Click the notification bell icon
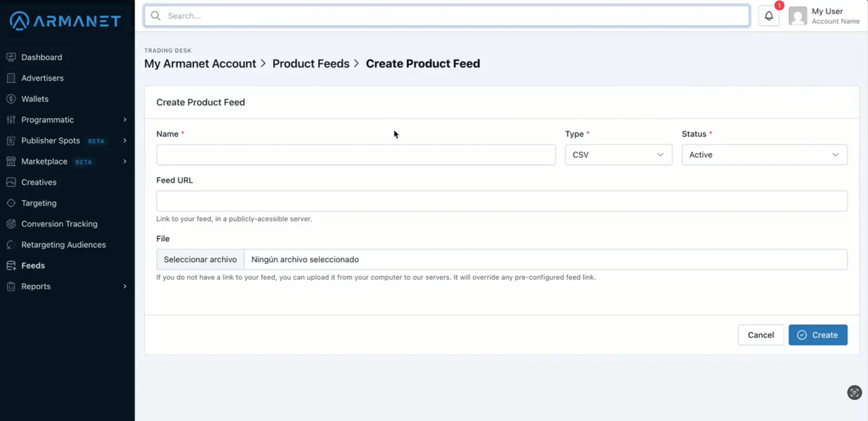The image size is (868, 421). point(769,16)
